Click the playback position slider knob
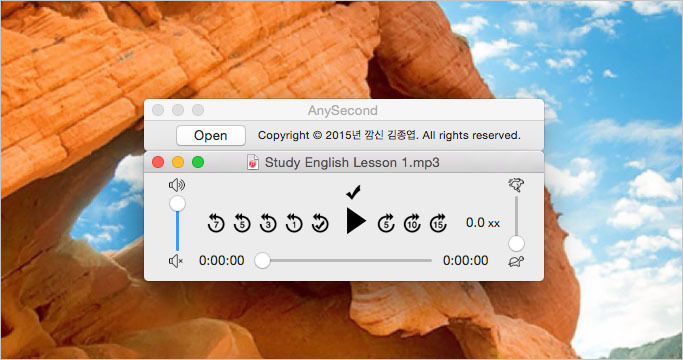Image resolution: width=683 pixels, height=360 pixels. (262, 261)
